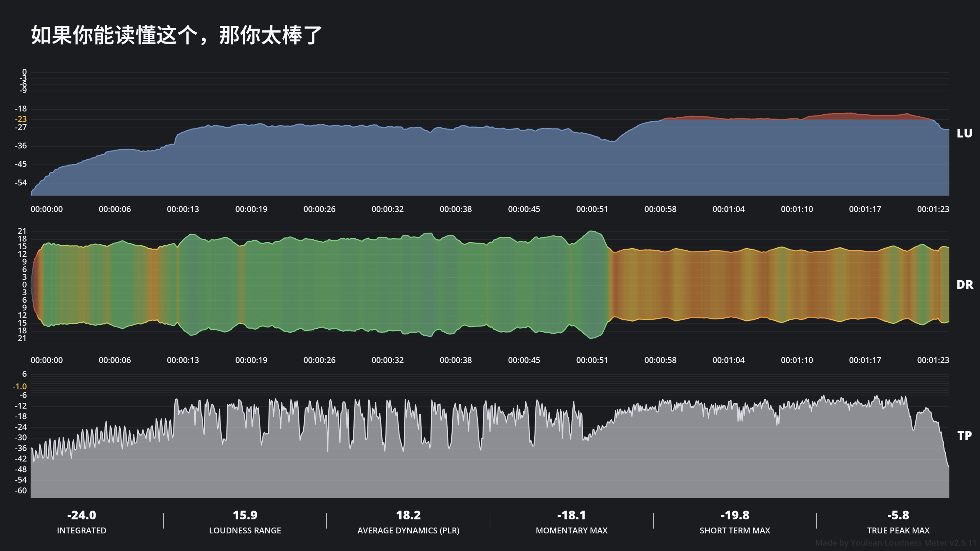Click 00:01:10 under the DR graph
980x551 pixels.
pos(797,360)
